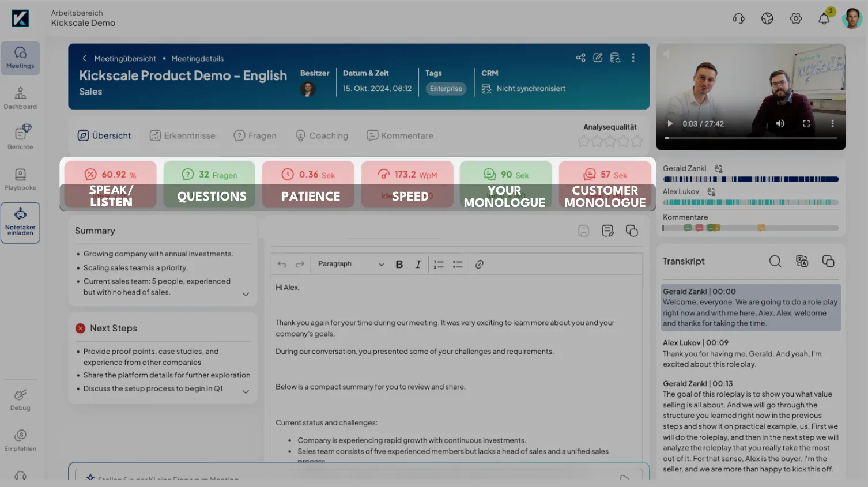Open settings gear in header

(796, 18)
